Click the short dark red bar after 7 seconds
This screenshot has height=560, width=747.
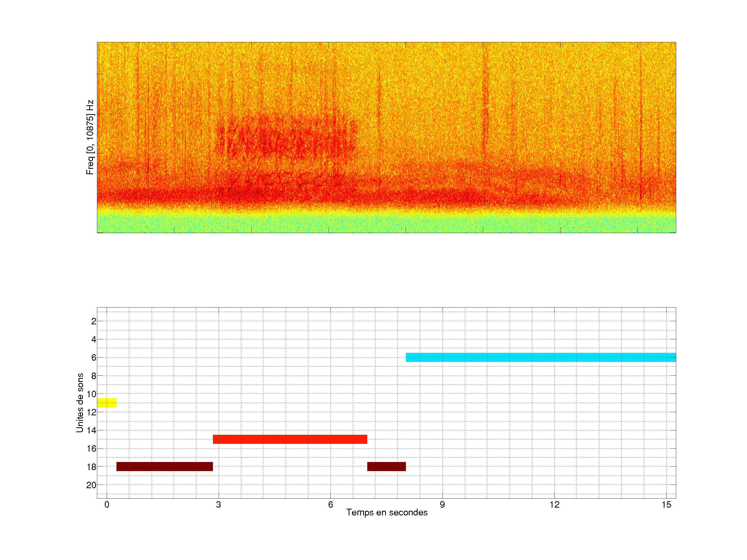(386, 466)
